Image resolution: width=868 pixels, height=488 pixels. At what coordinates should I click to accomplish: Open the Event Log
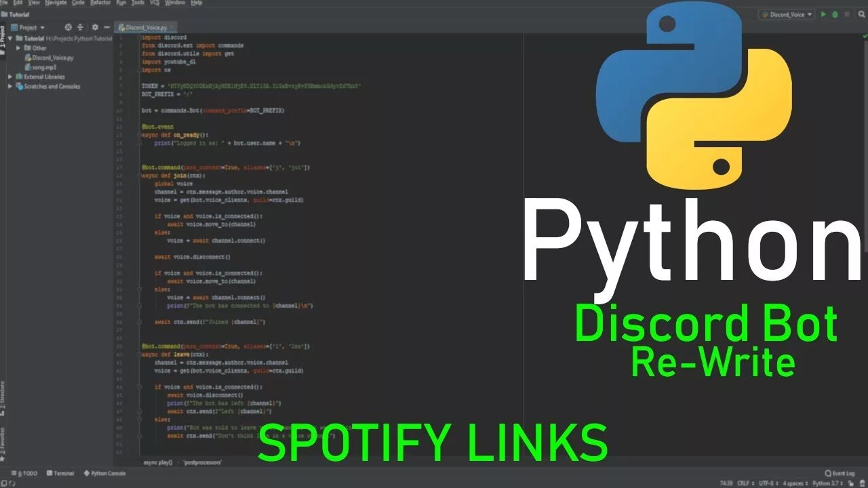[840, 473]
